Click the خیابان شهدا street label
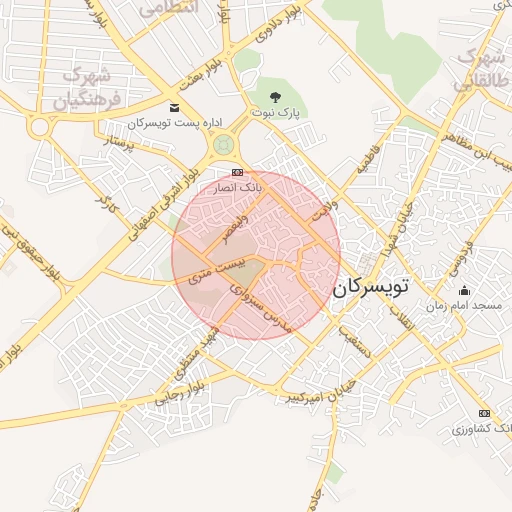 398,231
